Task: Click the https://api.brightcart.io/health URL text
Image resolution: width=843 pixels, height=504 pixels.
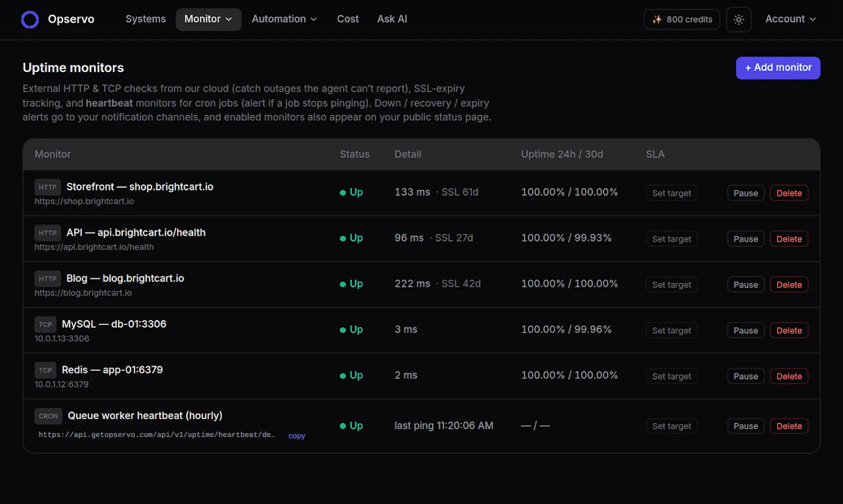Action: 94,247
